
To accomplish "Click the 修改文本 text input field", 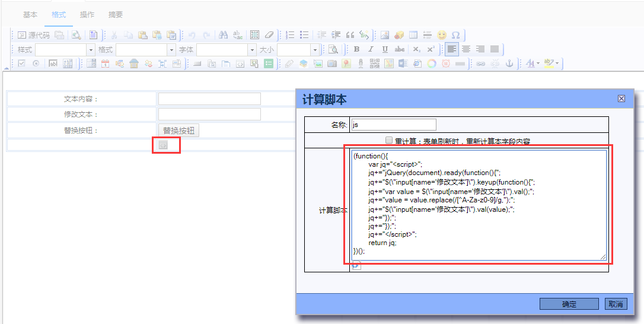I will pyautogui.click(x=209, y=115).
